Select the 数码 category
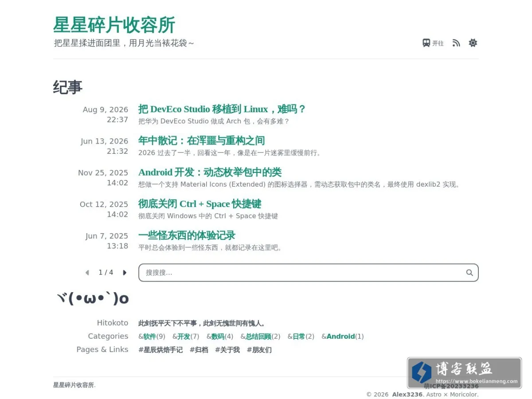The image size is (532, 399). [218, 336]
